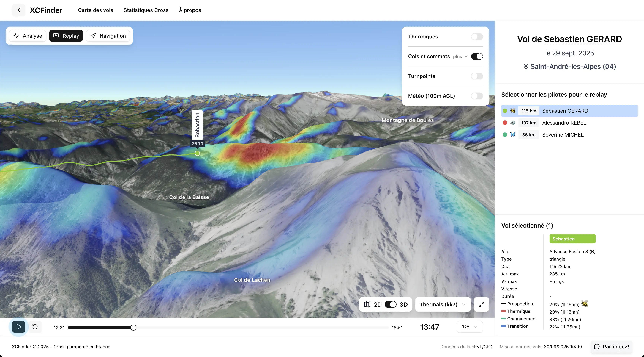
Task: Click the location pin icon by Saint-André-les-Alpes
Action: point(526,67)
